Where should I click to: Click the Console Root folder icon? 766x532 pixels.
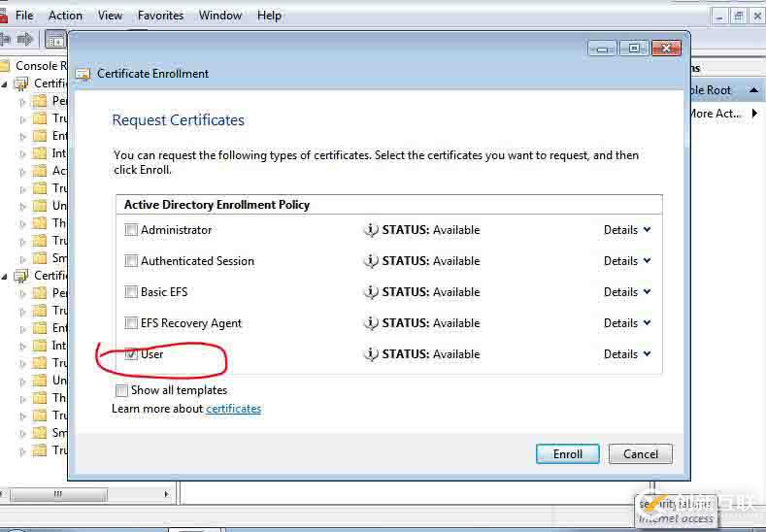(x=5, y=66)
